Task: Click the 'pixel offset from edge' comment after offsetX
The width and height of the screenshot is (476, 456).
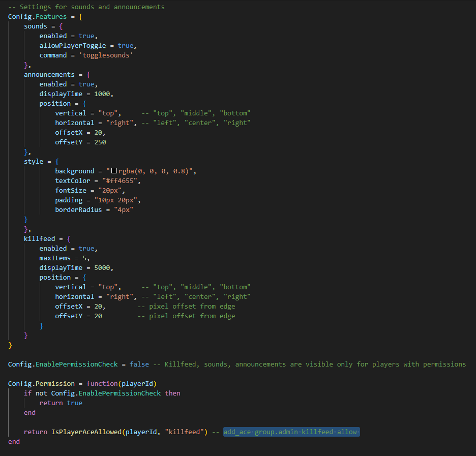Action: 187,307
